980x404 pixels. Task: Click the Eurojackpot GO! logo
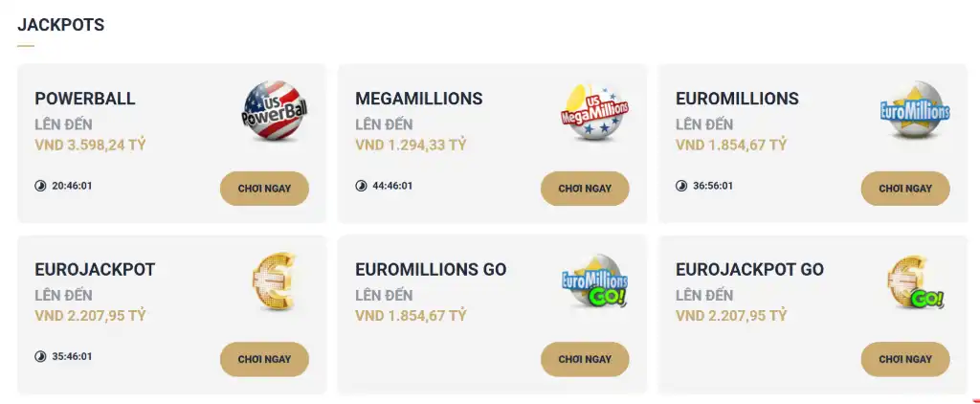coord(916,283)
